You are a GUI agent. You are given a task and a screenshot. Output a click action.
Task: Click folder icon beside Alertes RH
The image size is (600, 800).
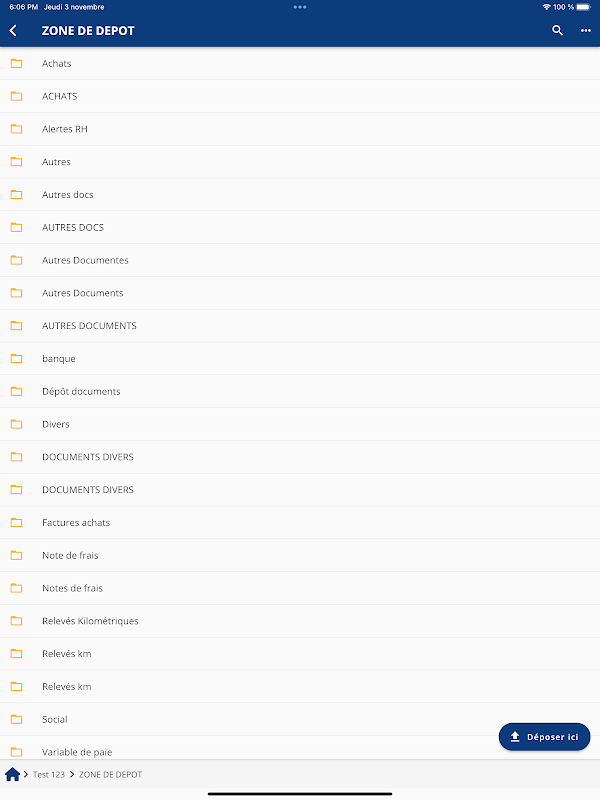(16, 129)
